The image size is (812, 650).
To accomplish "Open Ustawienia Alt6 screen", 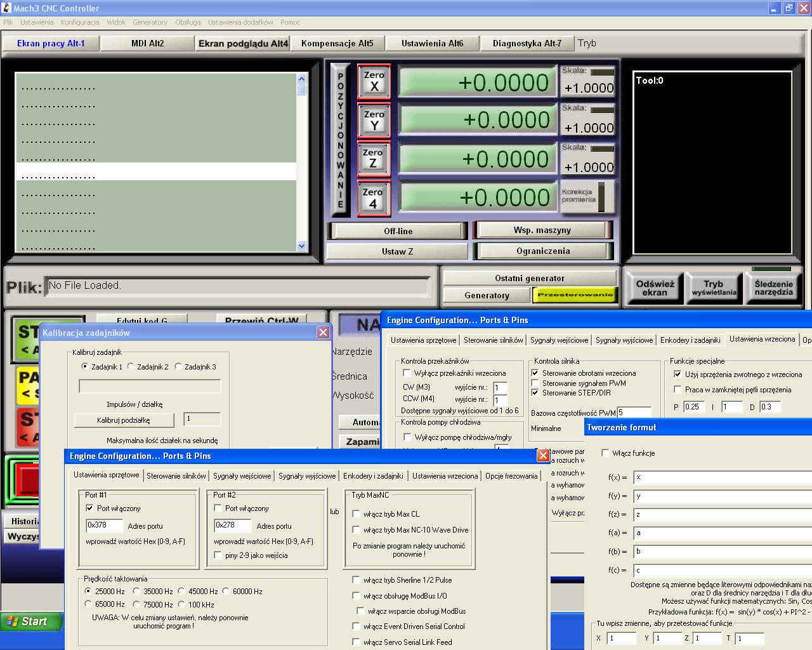I will click(x=433, y=43).
